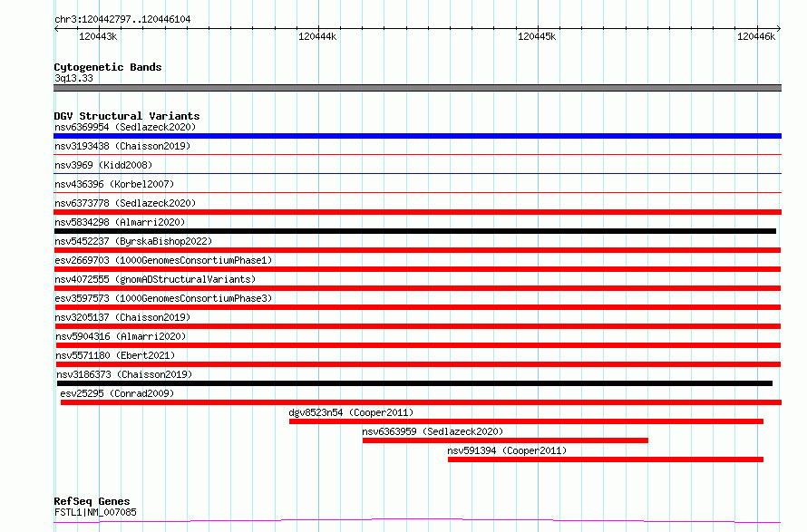Click the nsv6369954 (Sedlazeck2020) label
Screen dimensions: 807x532
point(125,127)
